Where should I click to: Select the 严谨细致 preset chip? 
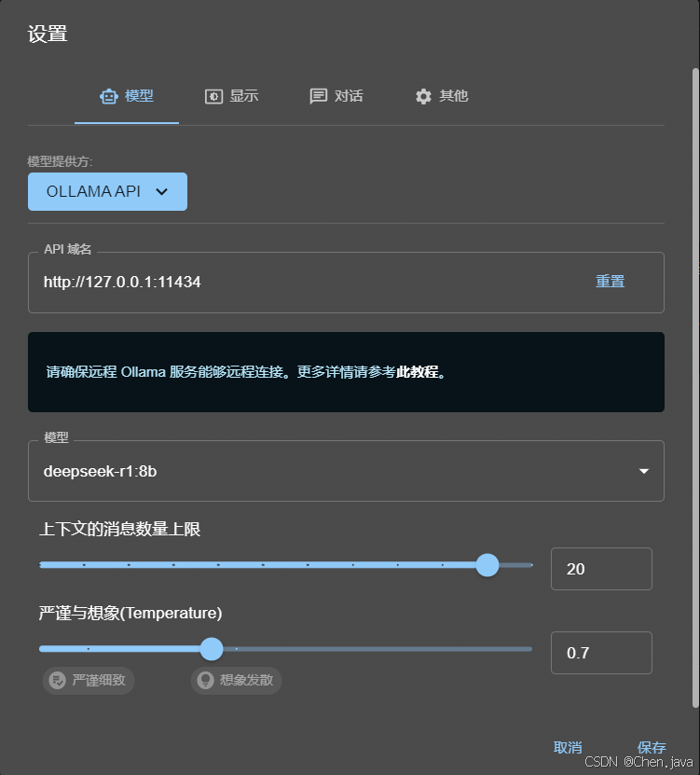tap(89, 681)
